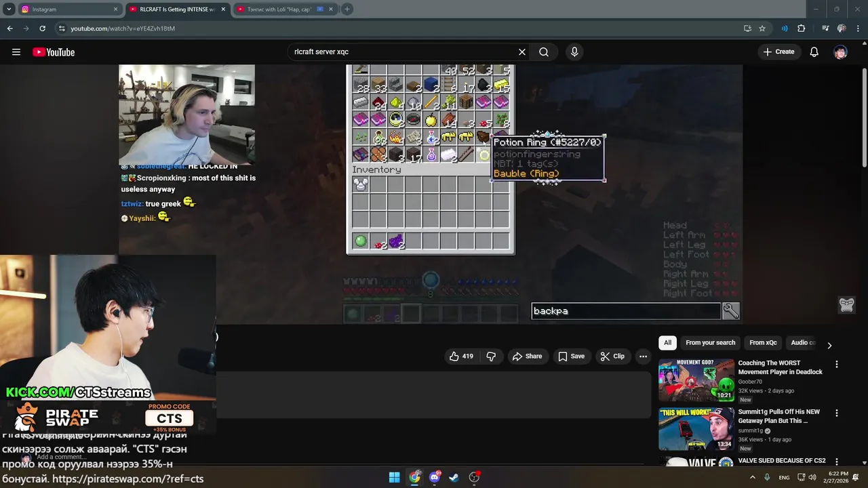Click the wrench icon beside game search
868x488 pixels.
pos(731,311)
